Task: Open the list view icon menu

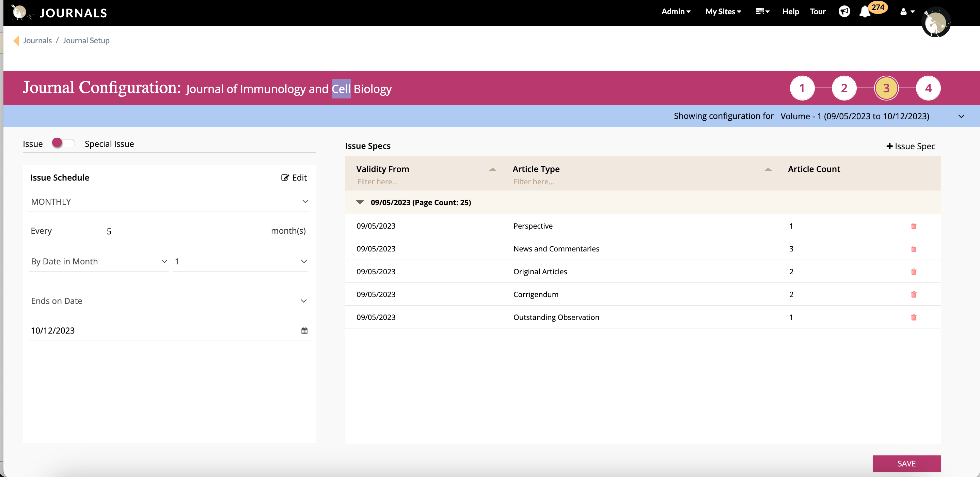Action: click(x=762, y=12)
